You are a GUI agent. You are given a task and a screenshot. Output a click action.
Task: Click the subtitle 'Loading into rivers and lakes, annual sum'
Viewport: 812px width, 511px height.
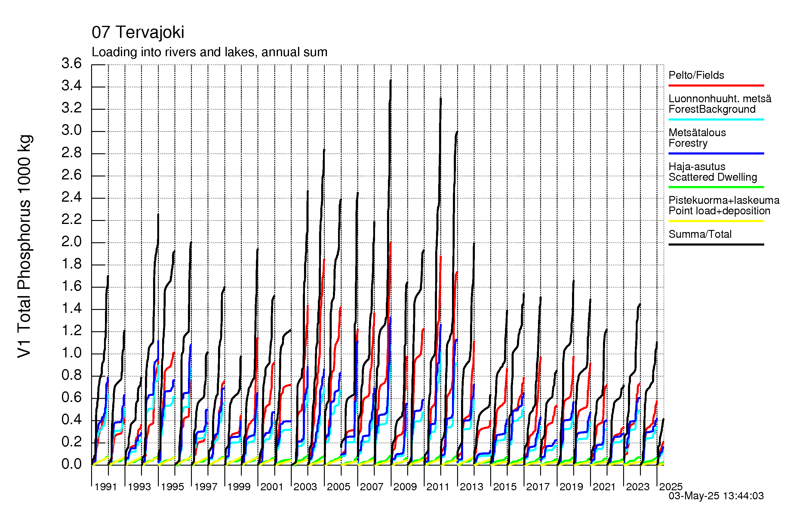(209, 52)
